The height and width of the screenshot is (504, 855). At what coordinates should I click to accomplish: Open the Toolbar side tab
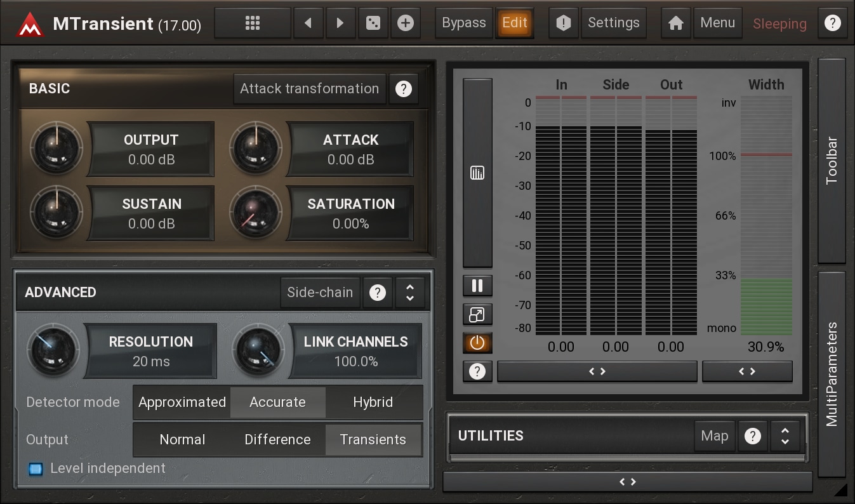(832, 161)
